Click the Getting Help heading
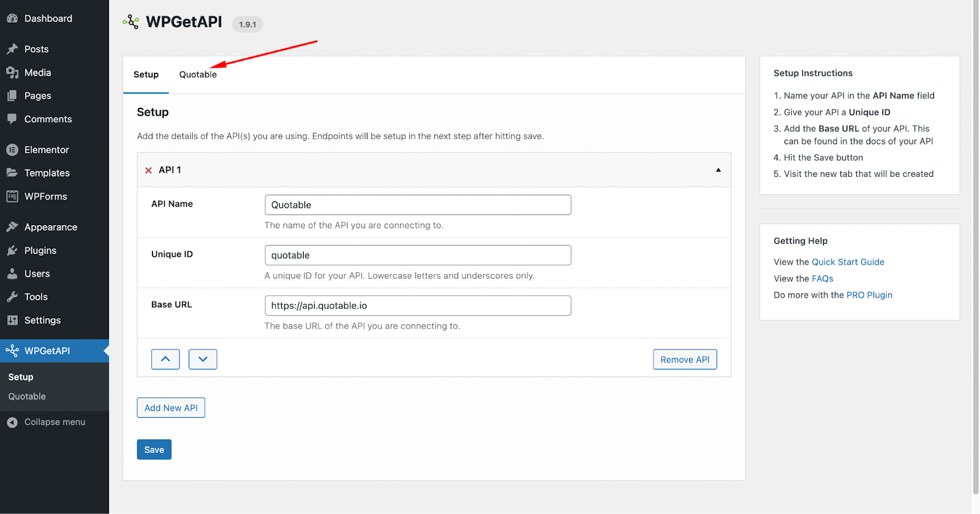Image resolution: width=980 pixels, height=514 pixels. coord(801,240)
